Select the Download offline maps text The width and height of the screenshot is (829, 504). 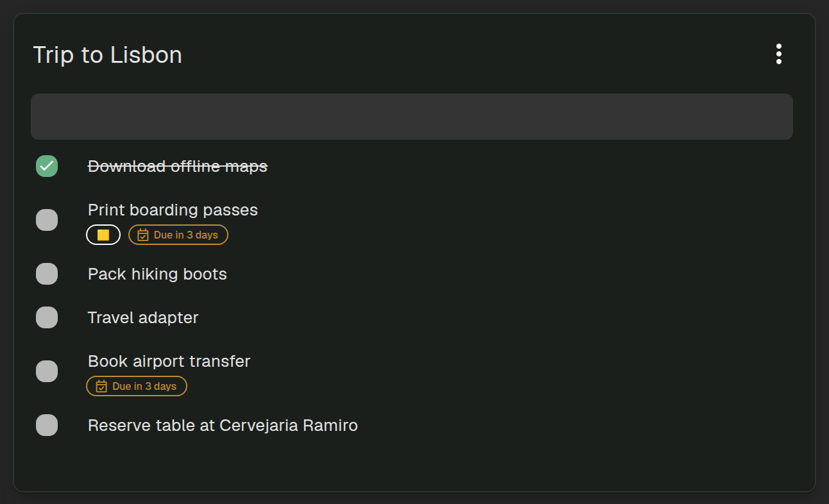tap(178, 166)
